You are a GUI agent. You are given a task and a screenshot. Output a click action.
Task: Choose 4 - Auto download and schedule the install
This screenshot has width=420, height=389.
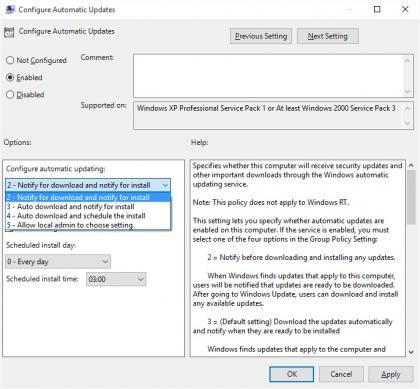click(88, 216)
